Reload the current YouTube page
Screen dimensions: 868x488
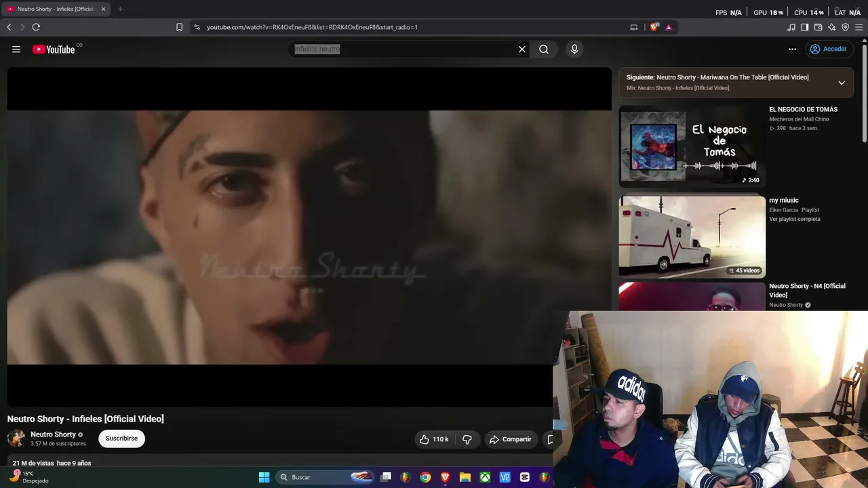[36, 27]
